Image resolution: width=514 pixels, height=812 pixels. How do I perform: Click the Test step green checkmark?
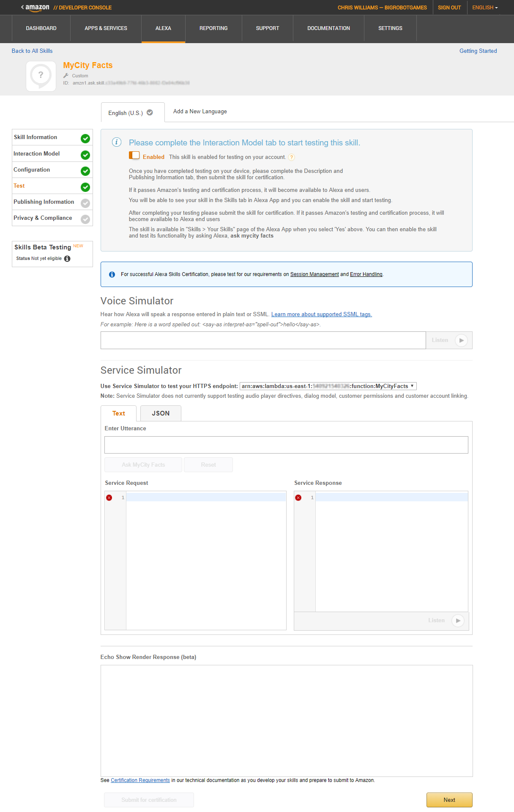(x=85, y=187)
